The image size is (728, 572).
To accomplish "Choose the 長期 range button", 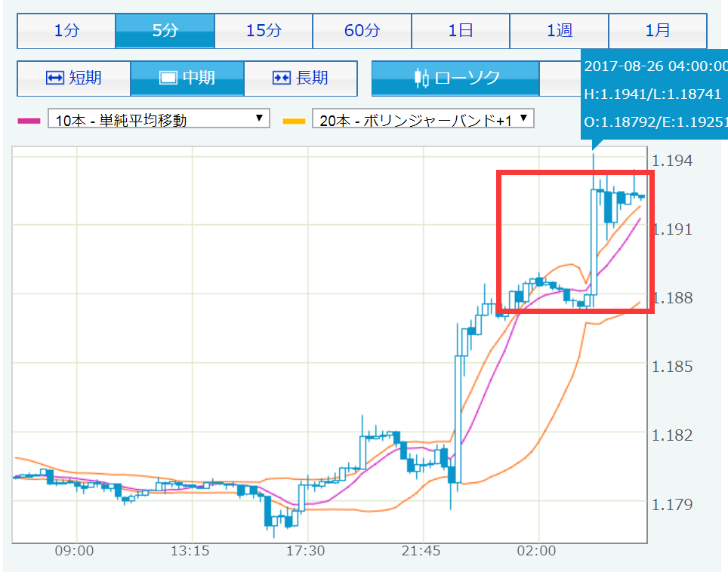I will click(x=301, y=78).
